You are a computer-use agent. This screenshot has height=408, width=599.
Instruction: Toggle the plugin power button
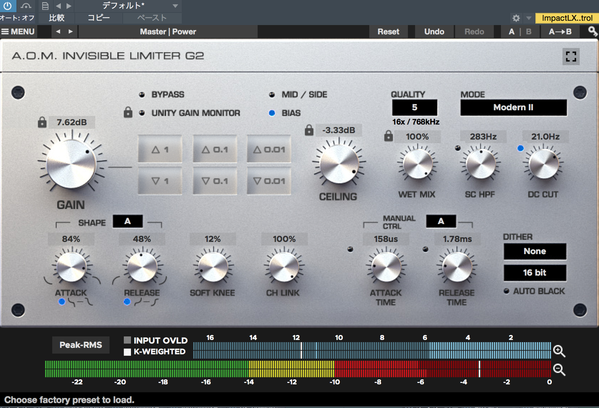coord(7,5)
